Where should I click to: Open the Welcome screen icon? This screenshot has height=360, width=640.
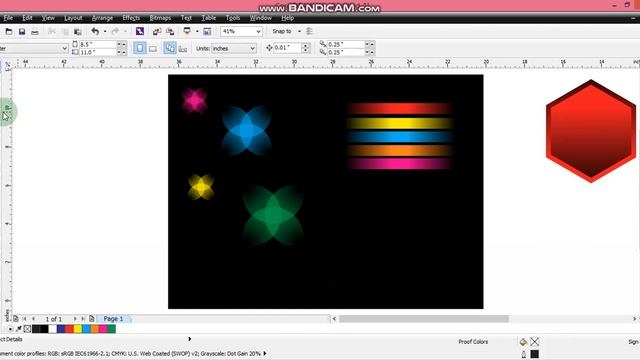(207, 31)
